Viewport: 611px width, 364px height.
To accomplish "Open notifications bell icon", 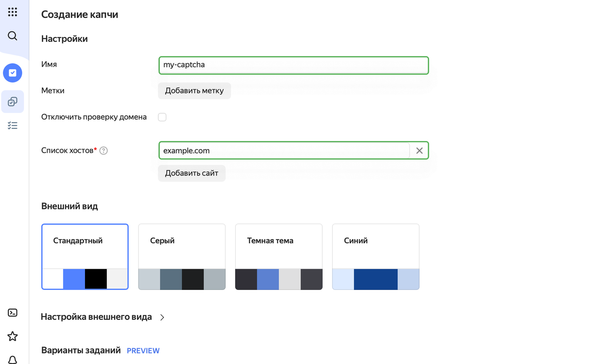I will (x=12, y=359).
